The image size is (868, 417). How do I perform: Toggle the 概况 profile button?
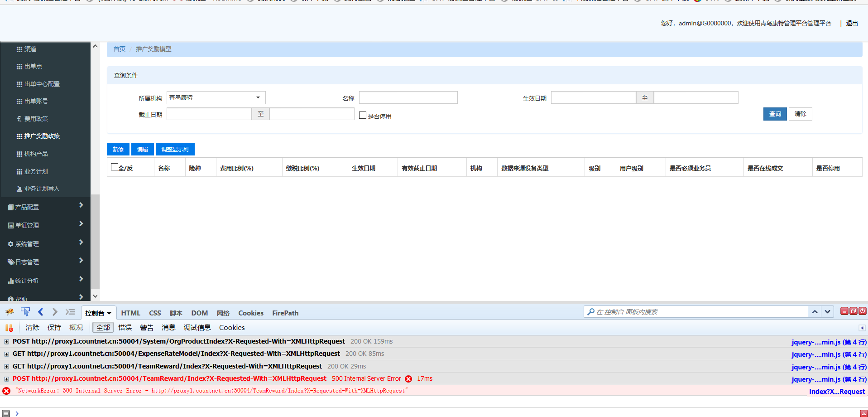76,328
